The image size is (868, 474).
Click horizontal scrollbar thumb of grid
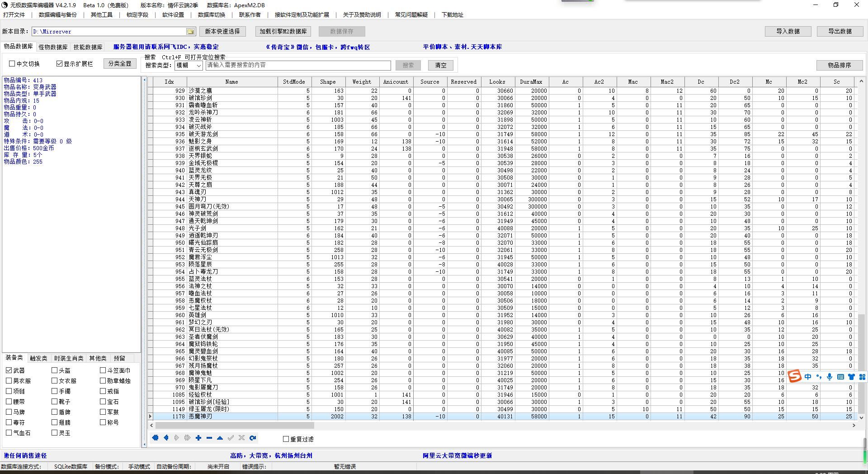235,425
